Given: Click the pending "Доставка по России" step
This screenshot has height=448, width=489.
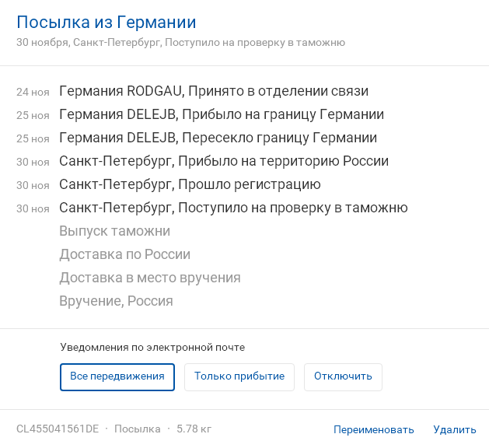Looking at the screenshot, I should pyautogui.click(x=124, y=254).
